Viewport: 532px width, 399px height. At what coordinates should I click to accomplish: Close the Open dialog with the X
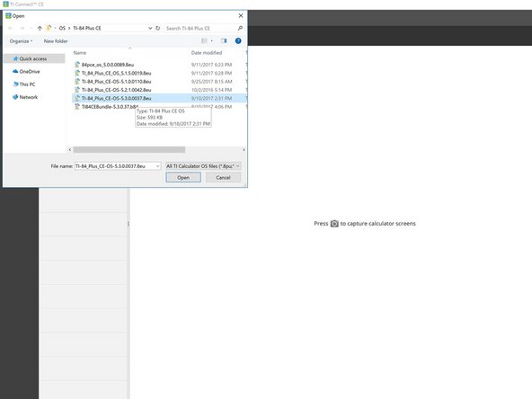point(241,15)
